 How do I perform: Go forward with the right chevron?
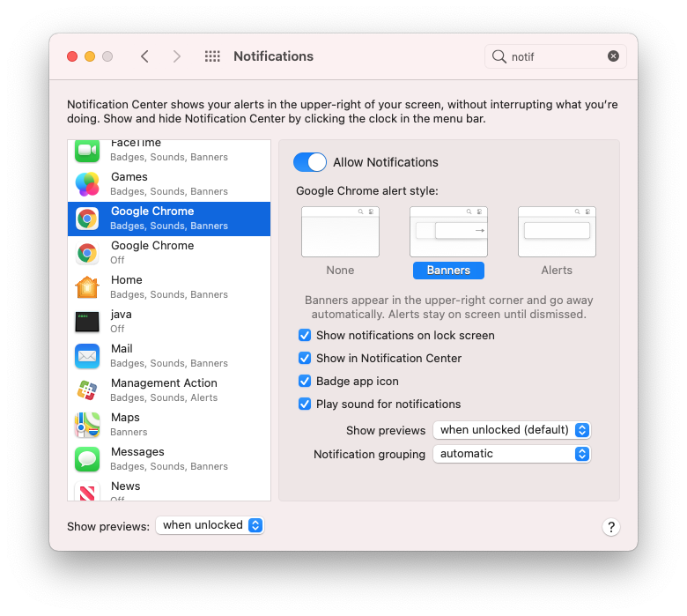tap(176, 56)
